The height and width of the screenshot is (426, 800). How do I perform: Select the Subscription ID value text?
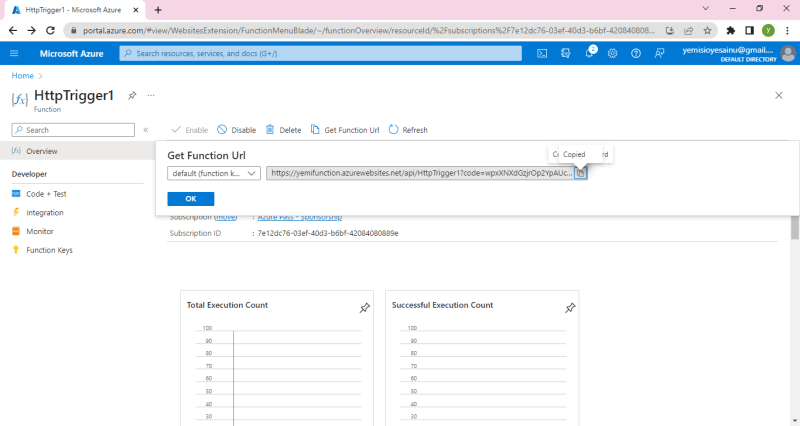click(328, 233)
